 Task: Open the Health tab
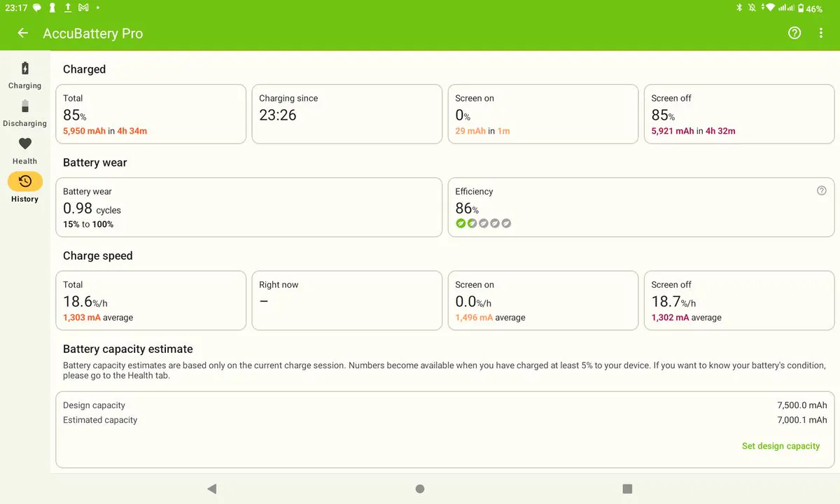coord(24,151)
